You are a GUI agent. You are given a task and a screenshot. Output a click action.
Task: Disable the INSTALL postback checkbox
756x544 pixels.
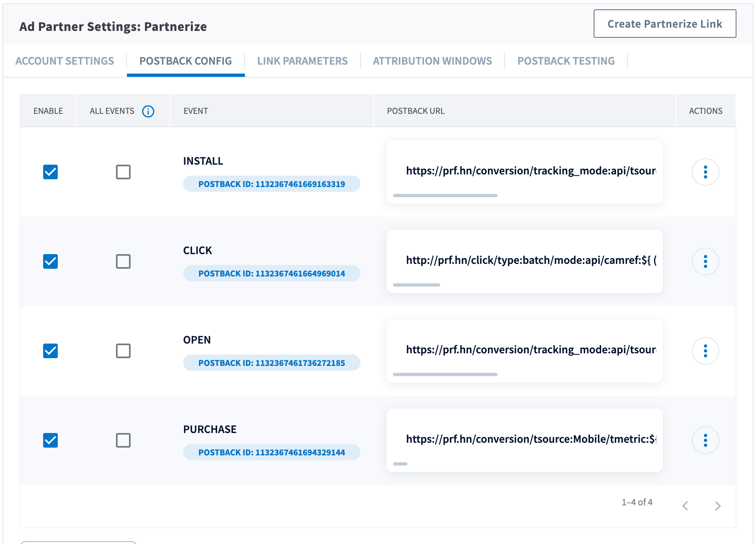pyautogui.click(x=50, y=172)
